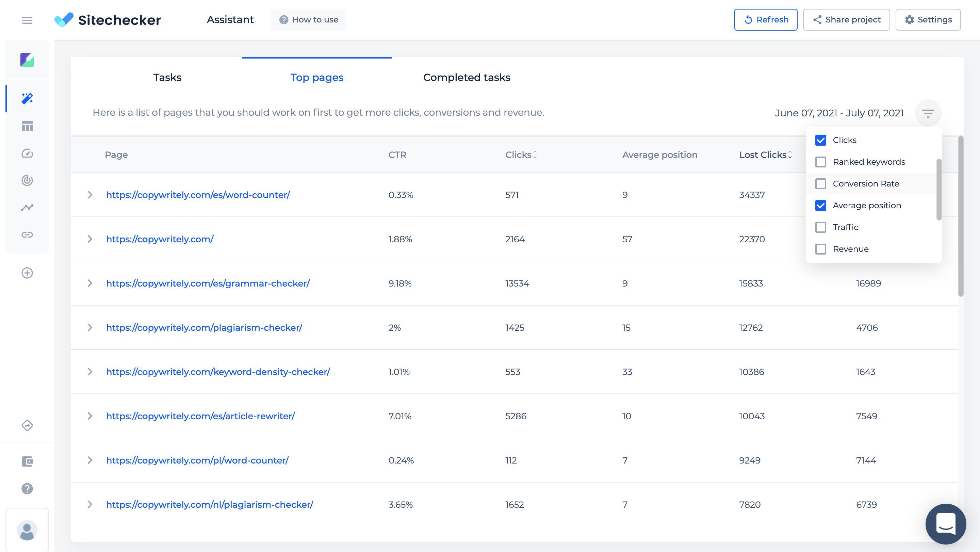Click the analytics bar chart sidebar icon

[x=27, y=126]
